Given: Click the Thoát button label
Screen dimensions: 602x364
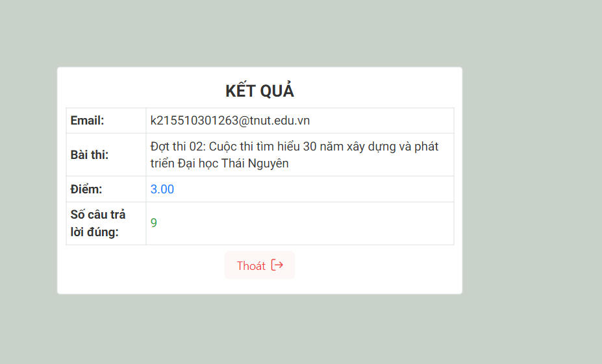Looking at the screenshot, I should pyautogui.click(x=251, y=266).
